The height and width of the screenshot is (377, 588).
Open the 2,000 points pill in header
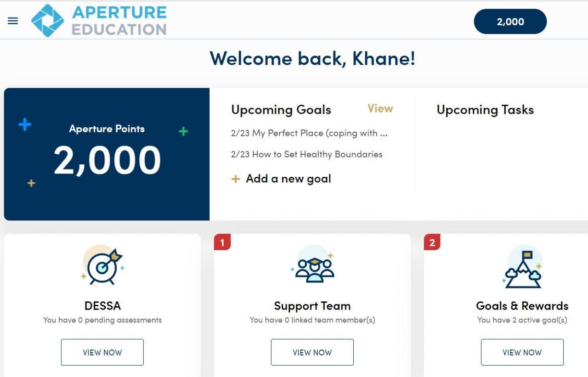coord(510,22)
